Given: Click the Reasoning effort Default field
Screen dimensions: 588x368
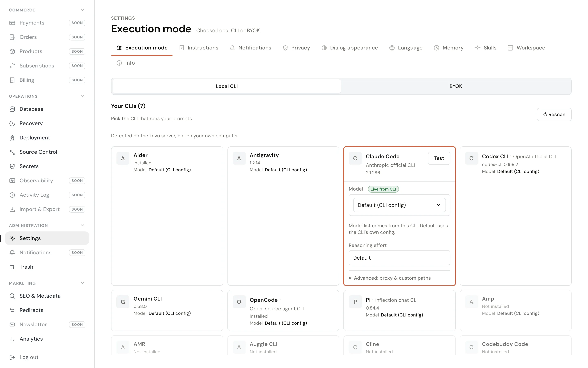Looking at the screenshot, I should tap(399, 258).
